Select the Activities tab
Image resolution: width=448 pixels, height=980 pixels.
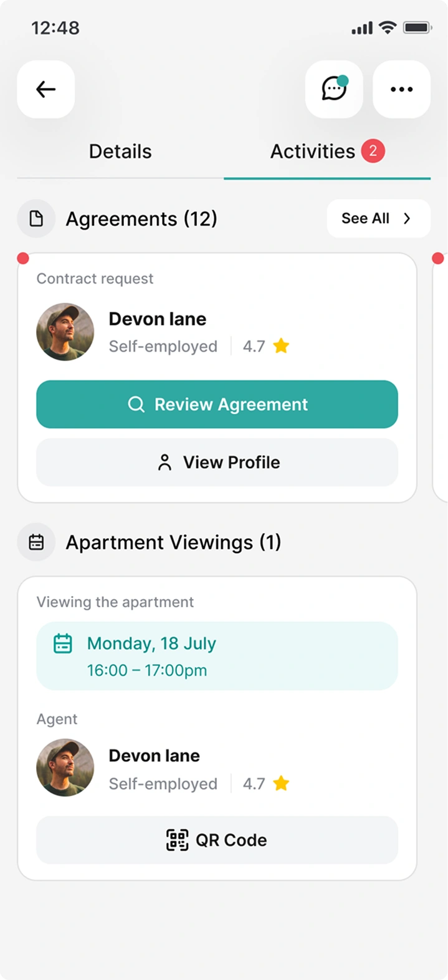pos(313,151)
